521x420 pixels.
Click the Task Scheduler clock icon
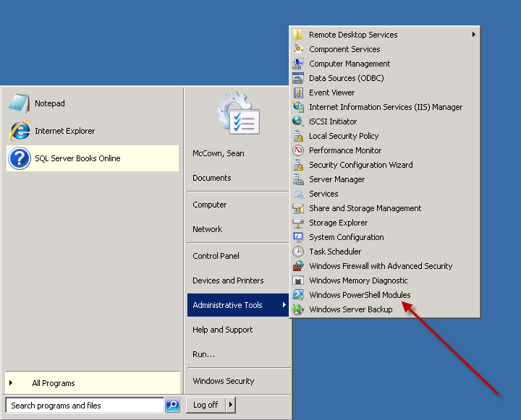coord(298,252)
